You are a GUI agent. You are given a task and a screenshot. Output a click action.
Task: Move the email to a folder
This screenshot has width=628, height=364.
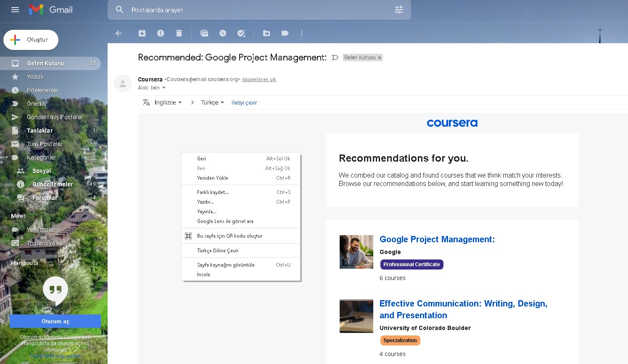(x=266, y=33)
